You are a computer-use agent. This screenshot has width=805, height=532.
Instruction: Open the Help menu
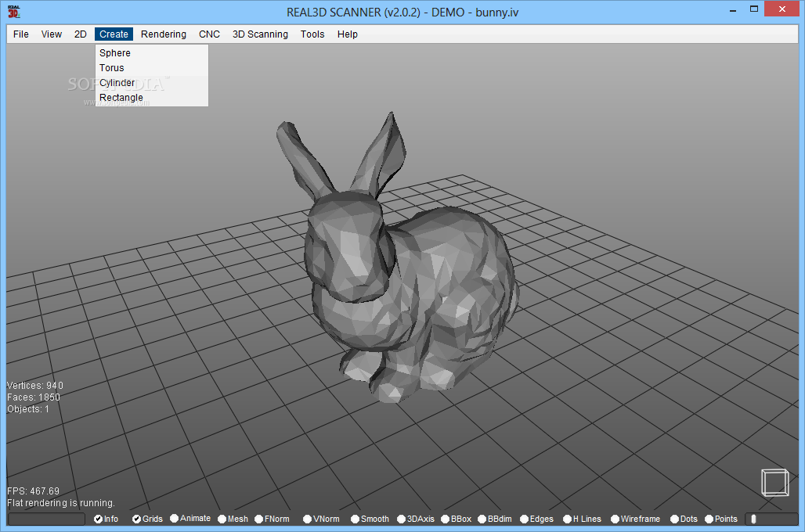tap(348, 34)
